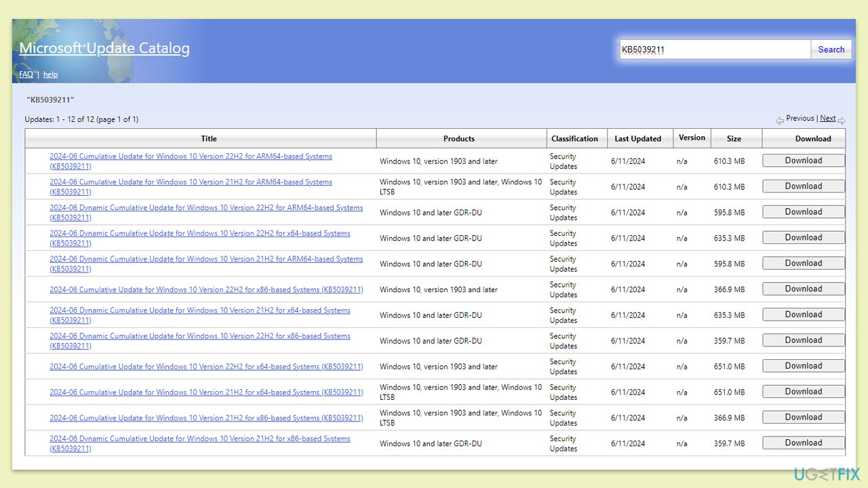Click the 6/11/2024 date in 21H2 x64 Cumulative row
This screenshot has width=868, height=488.
coord(628,392)
